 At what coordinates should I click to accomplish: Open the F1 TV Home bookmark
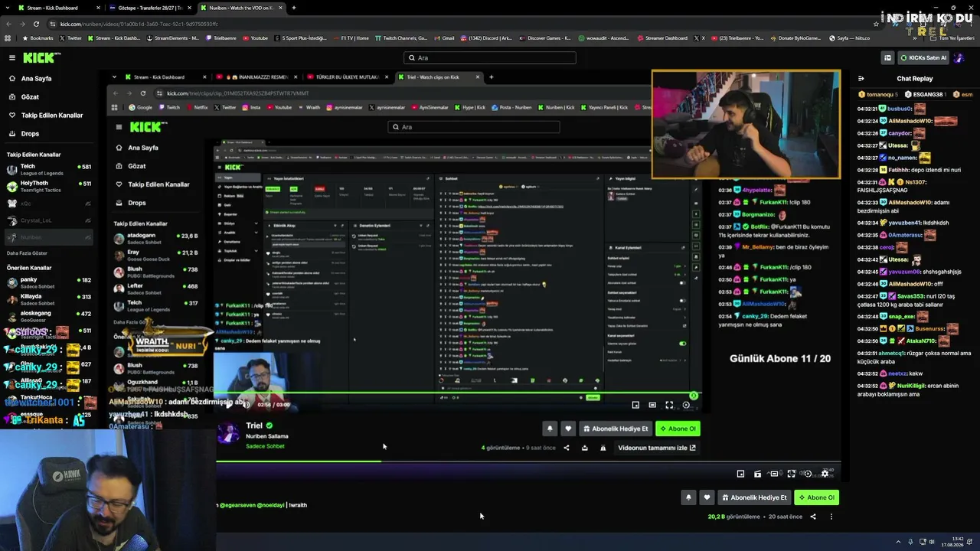point(351,38)
